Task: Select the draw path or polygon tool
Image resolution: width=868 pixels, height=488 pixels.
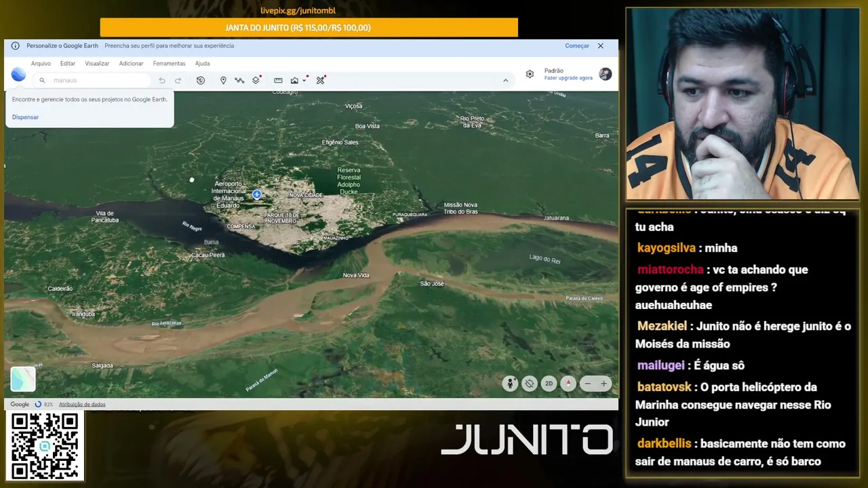Action: [239, 80]
